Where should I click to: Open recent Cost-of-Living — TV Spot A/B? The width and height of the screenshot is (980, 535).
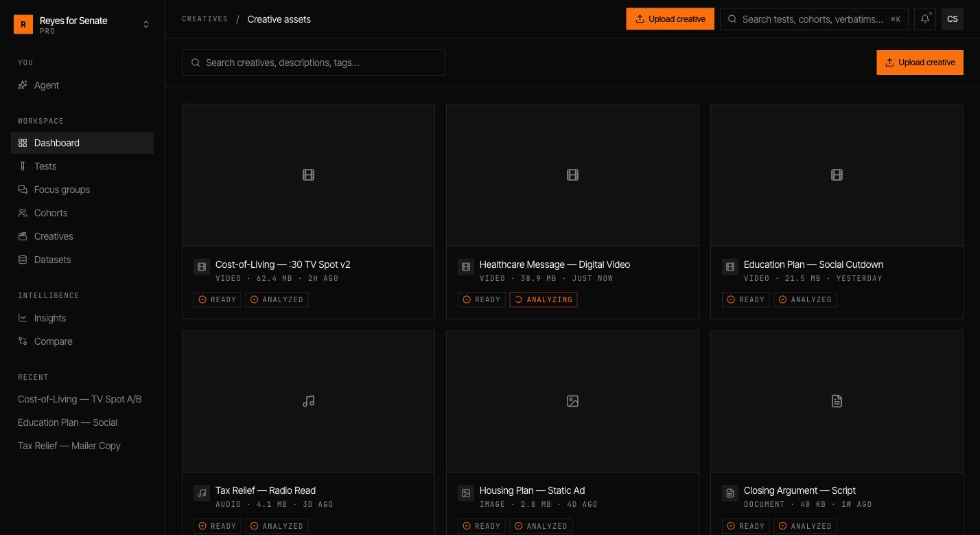pyautogui.click(x=80, y=399)
